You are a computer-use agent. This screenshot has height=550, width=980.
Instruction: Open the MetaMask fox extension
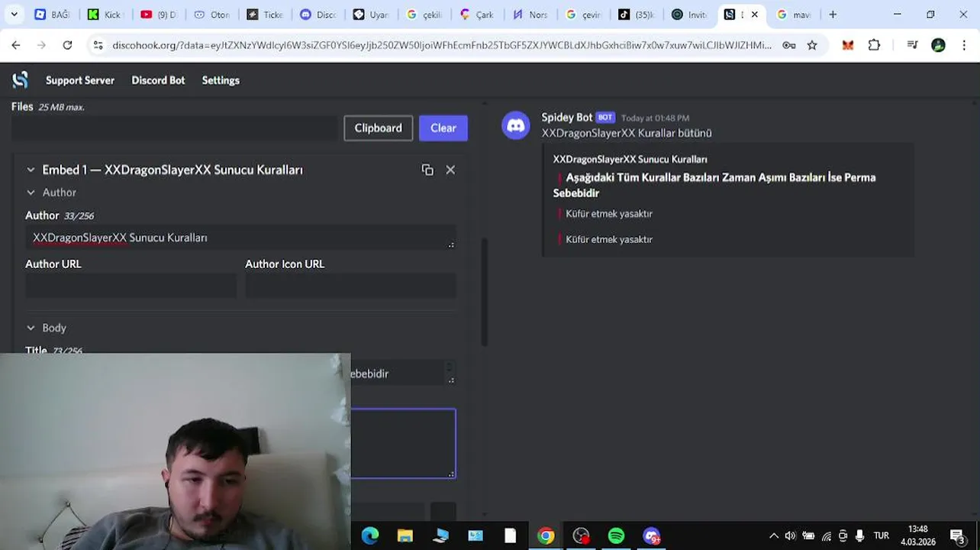(x=847, y=45)
